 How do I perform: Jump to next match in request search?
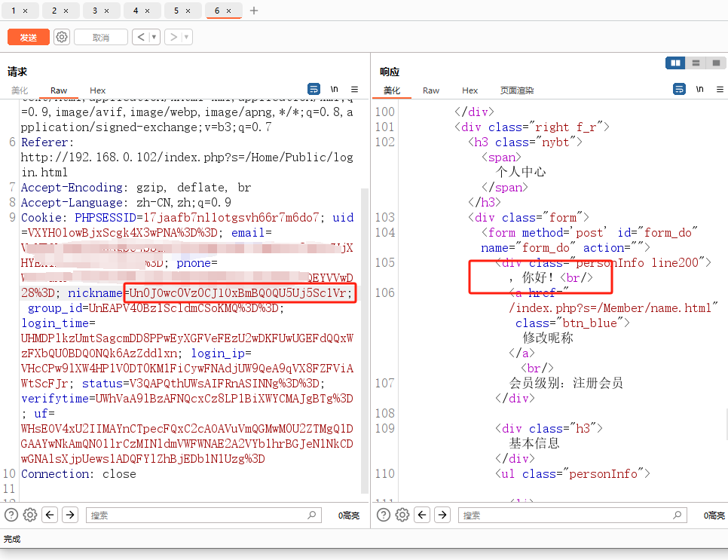tap(70, 515)
